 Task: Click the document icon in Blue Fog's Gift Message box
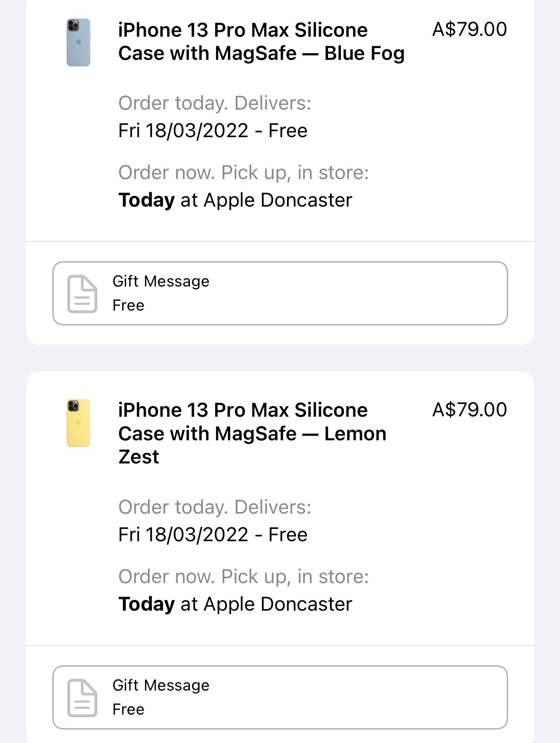(x=82, y=294)
